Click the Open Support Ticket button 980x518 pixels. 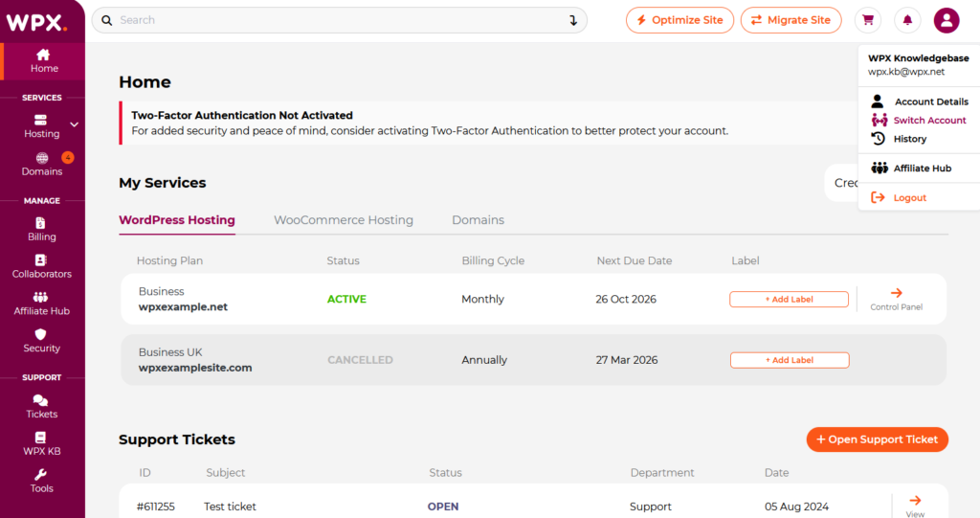click(x=877, y=439)
